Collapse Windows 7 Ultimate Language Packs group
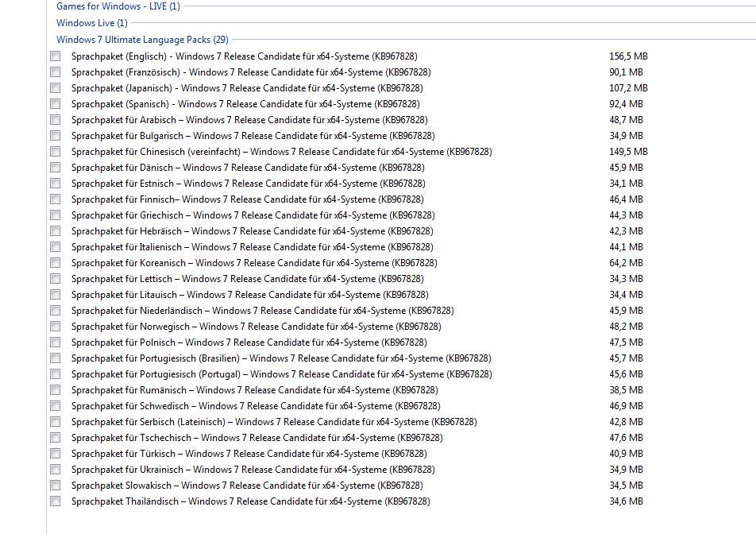Viewport: 756px width, 534px height. pos(142,40)
